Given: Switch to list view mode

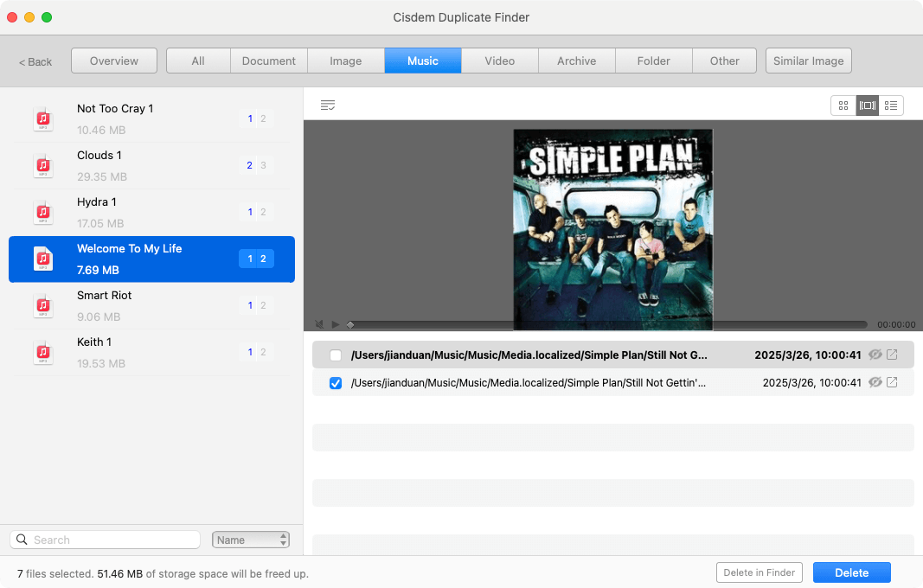Looking at the screenshot, I should pyautogui.click(x=892, y=105).
